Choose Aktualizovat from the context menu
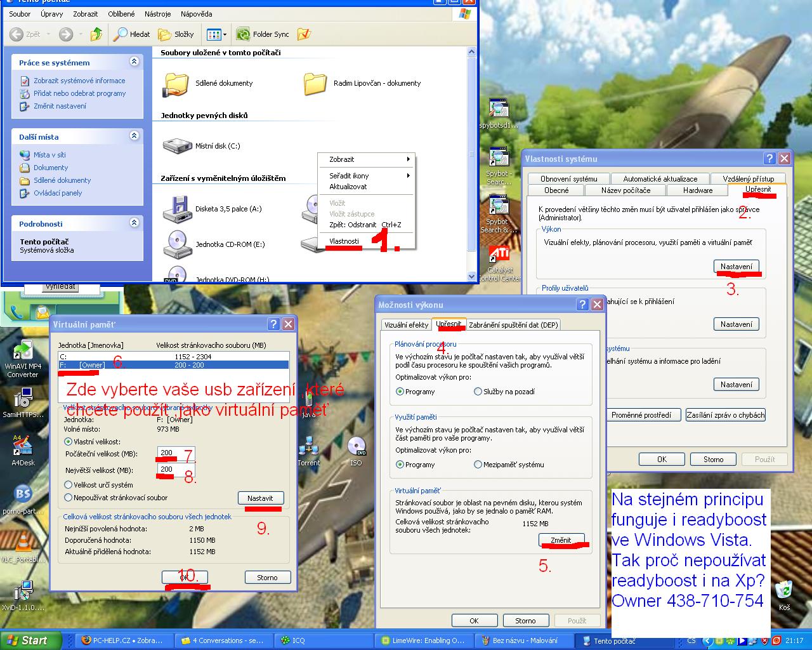The image size is (812, 650). coord(366,187)
